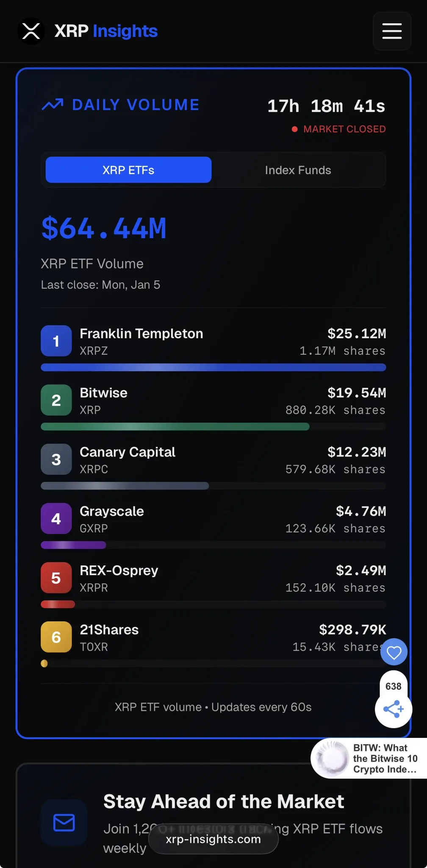Viewport: 427px width, 868px height.
Task: Tap the xrp-insights.com address bar
Action: pos(213,839)
